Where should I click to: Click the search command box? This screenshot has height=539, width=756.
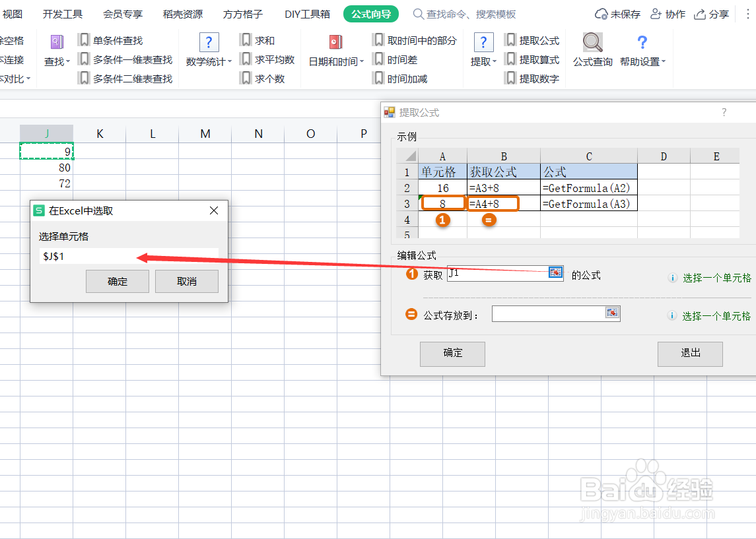click(x=464, y=15)
